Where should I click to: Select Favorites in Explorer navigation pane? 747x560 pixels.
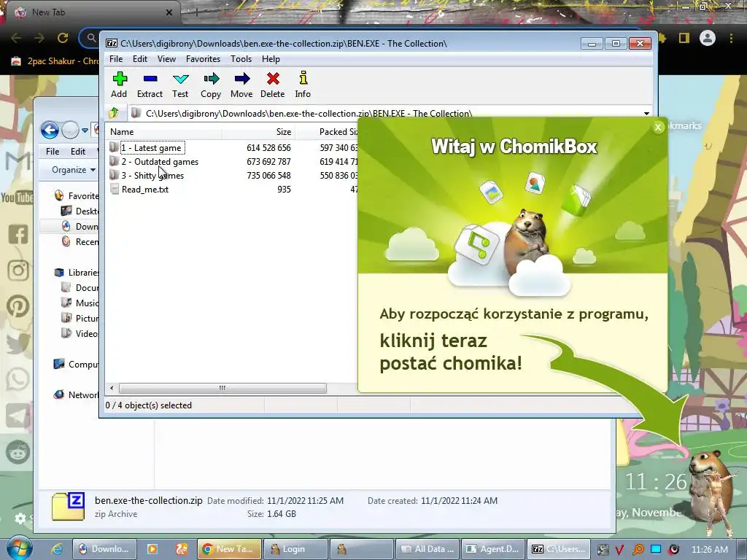[76, 195]
